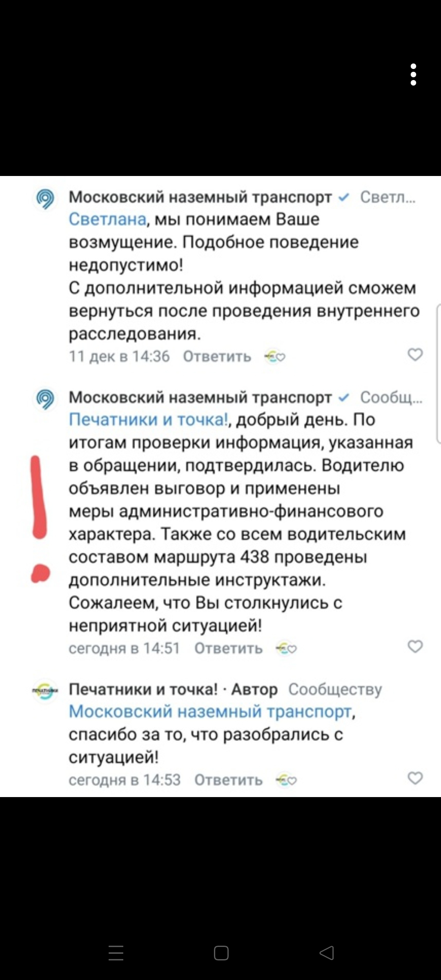Open blue Московский наземный транспорт mention link

[210, 711]
